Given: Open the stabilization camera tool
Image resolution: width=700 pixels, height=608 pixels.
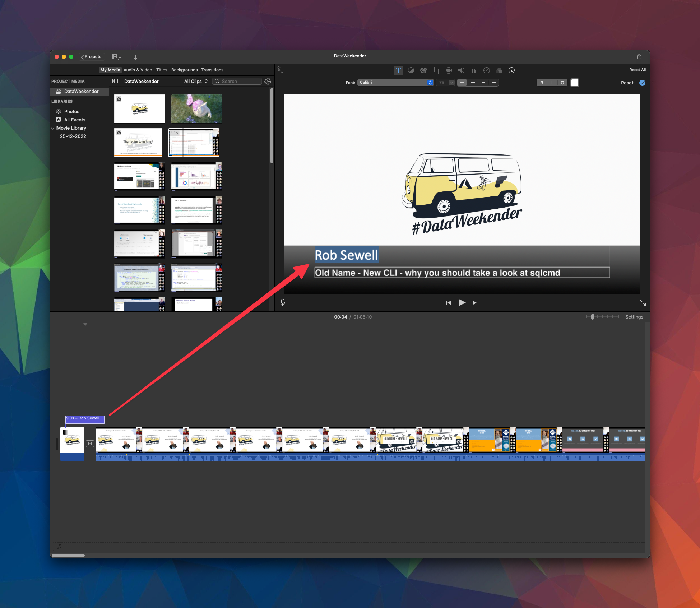Looking at the screenshot, I should pyautogui.click(x=449, y=70).
